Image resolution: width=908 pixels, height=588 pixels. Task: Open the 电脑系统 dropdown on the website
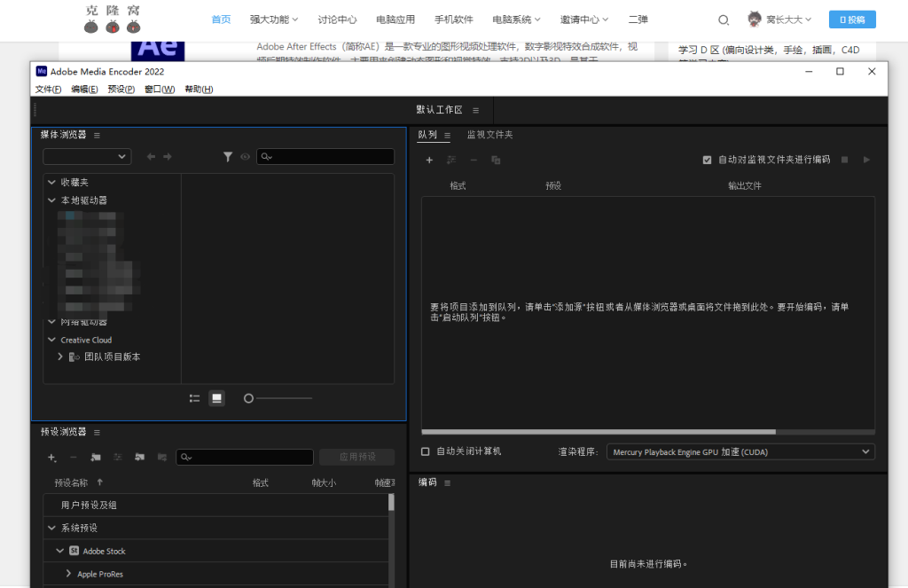tap(517, 20)
